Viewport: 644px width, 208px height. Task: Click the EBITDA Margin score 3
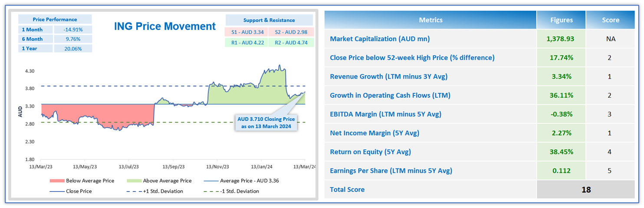610,114
